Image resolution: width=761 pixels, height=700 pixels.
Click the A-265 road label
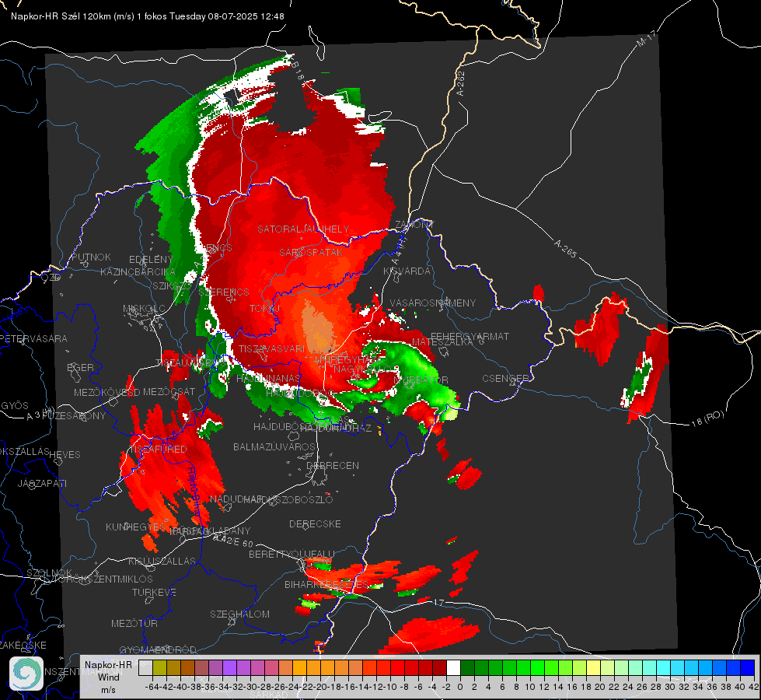pyautogui.click(x=565, y=248)
